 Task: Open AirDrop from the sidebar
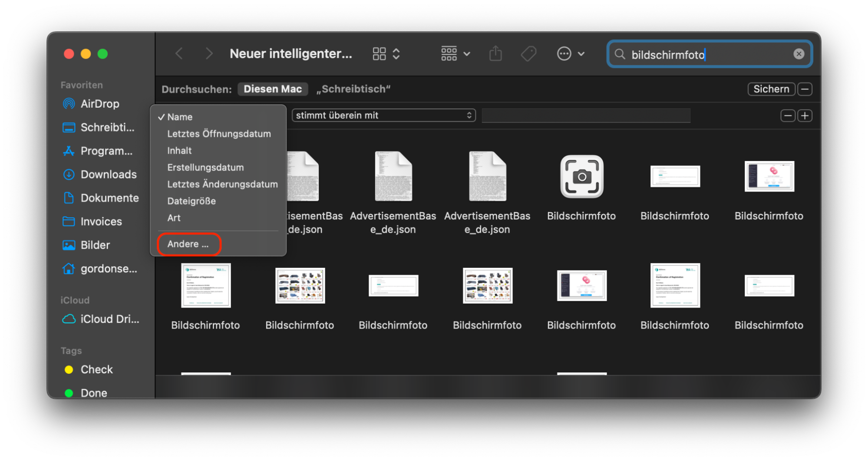[x=100, y=104]
